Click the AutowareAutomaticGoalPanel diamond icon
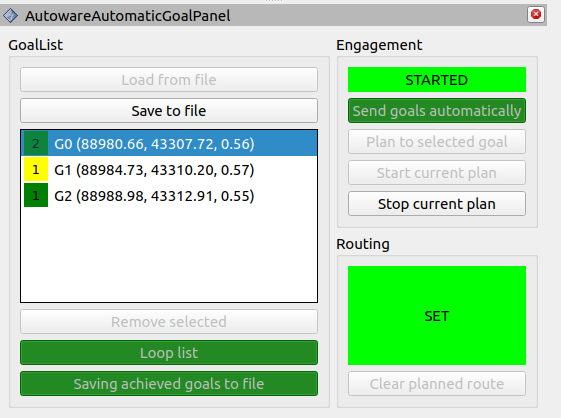 click(x=10, y=15)
